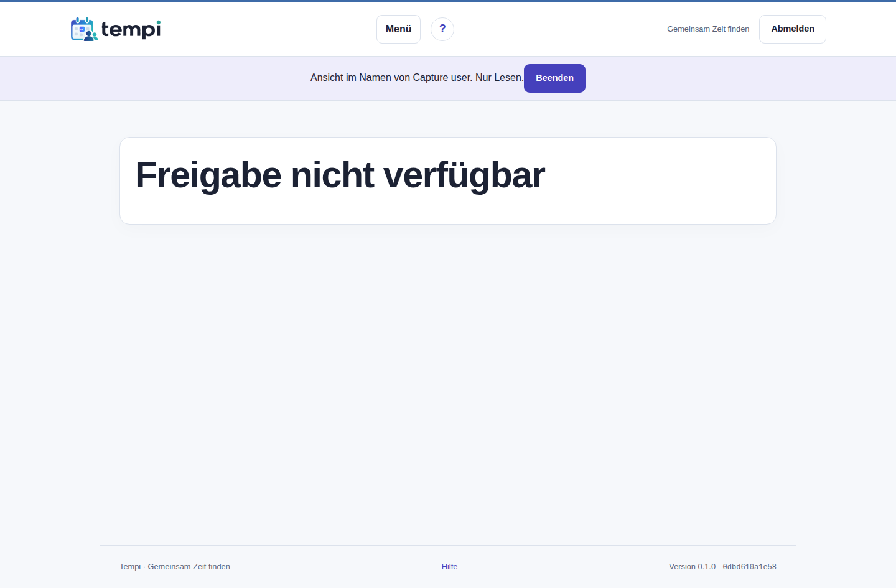Click the commit hash 0dbd610a1e58

(x=749, y=567)
